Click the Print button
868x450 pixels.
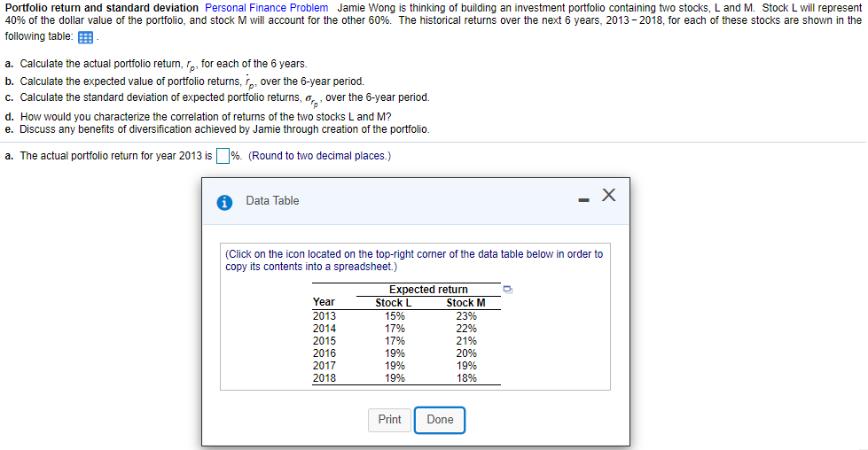(390, 420)
